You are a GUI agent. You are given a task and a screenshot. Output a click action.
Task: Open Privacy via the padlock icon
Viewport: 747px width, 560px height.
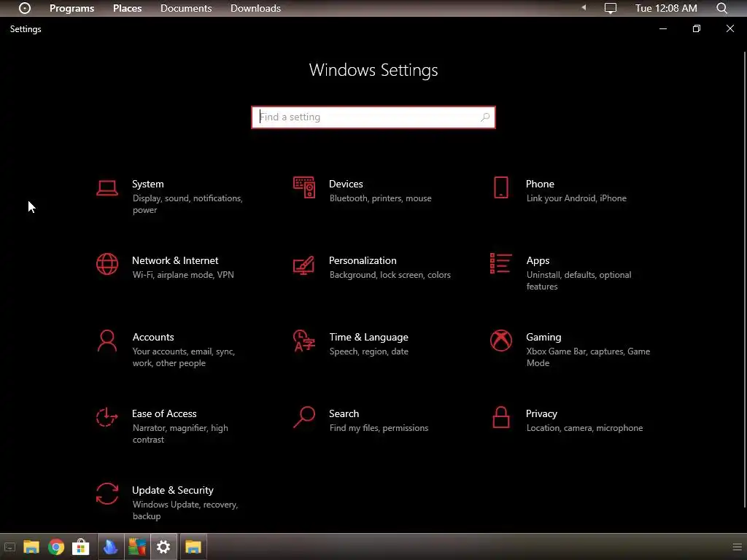pos(500,417)
